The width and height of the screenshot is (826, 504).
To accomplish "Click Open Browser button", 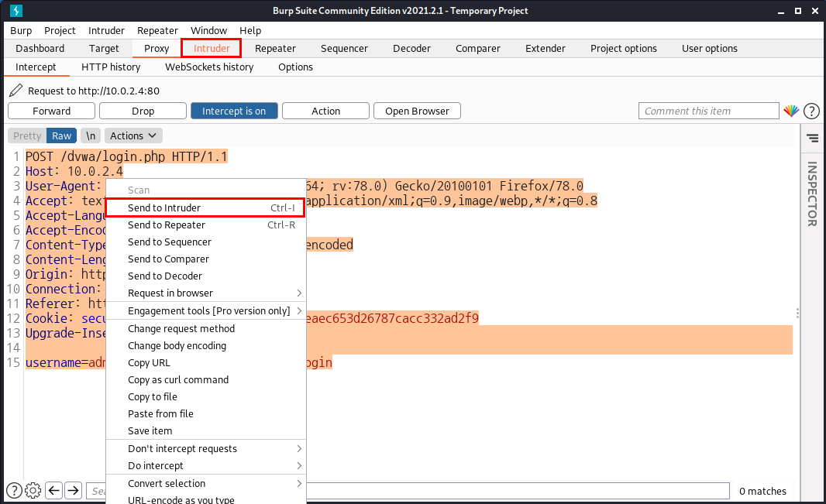I will point(417,111).
